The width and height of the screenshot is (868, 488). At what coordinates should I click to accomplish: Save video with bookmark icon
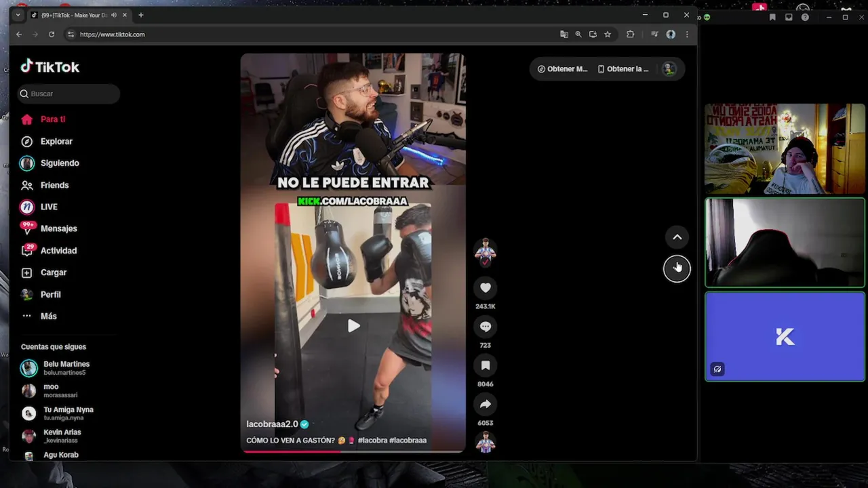tap(486, 365)
